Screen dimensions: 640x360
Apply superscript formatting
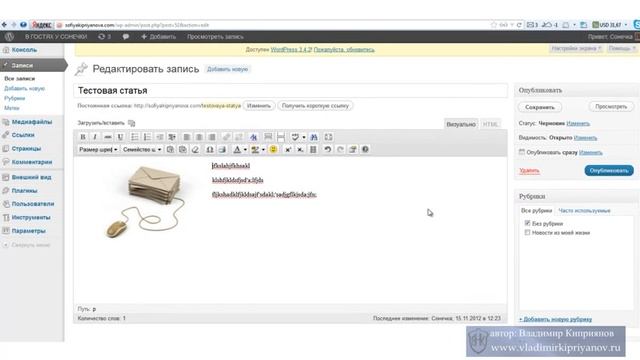coord(288,149)
